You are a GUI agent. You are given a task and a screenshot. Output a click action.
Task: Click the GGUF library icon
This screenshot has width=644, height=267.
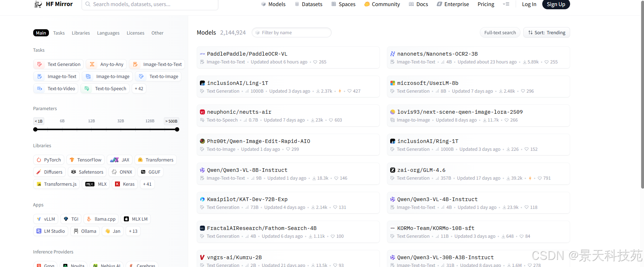point(143,172)
